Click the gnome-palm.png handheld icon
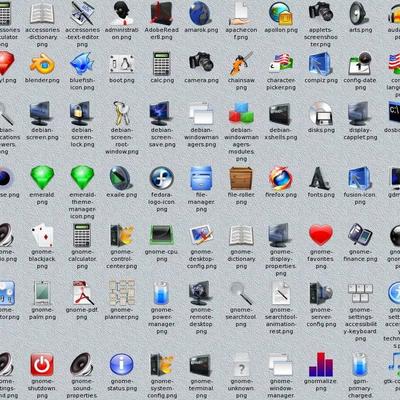Image resolution: width=400 pixels, height=400 pixels. 42,293
